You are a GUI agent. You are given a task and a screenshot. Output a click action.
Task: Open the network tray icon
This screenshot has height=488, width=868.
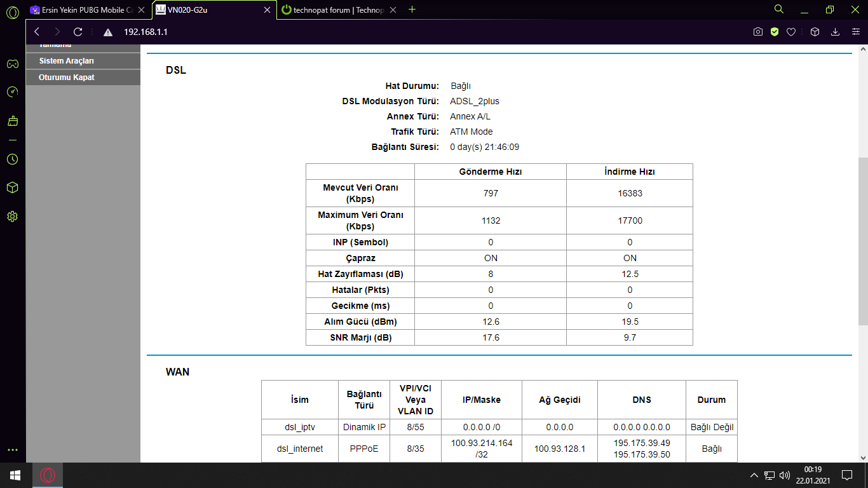(770, 475)
